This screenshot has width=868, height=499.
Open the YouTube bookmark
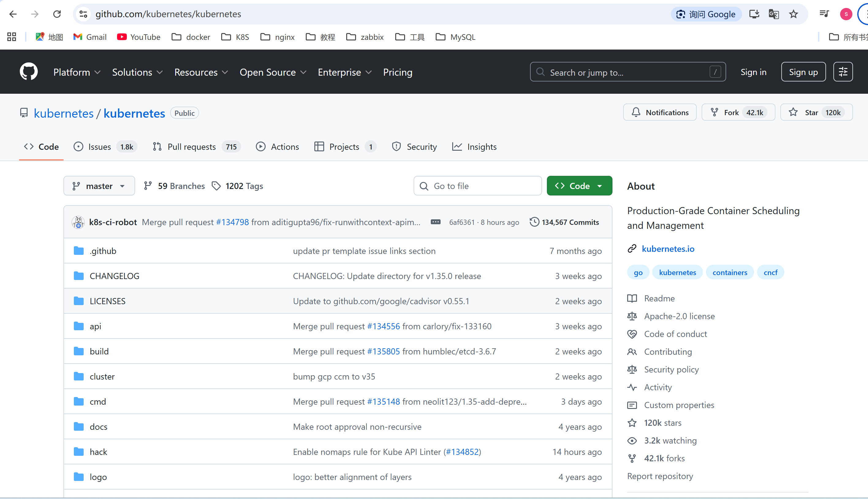(x=138, y=37)
